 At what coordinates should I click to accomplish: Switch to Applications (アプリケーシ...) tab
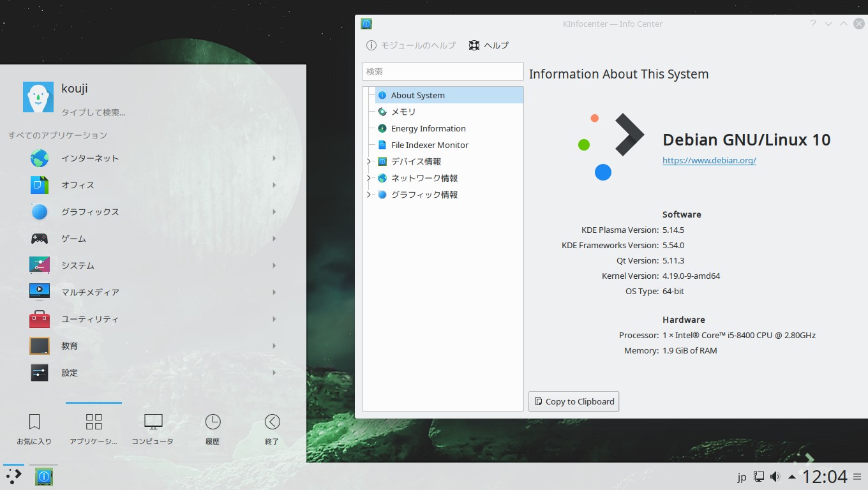tap(94, 429)
